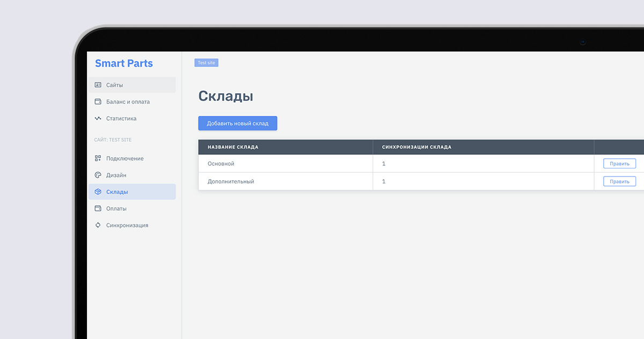
Task: Click the Склады box icon
Action: [x=98, y=191]
